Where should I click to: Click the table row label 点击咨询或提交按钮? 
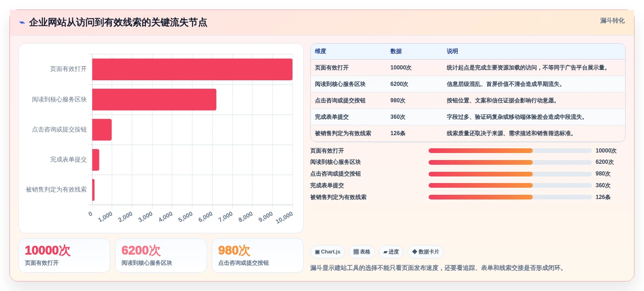click(x=340, y=100)
